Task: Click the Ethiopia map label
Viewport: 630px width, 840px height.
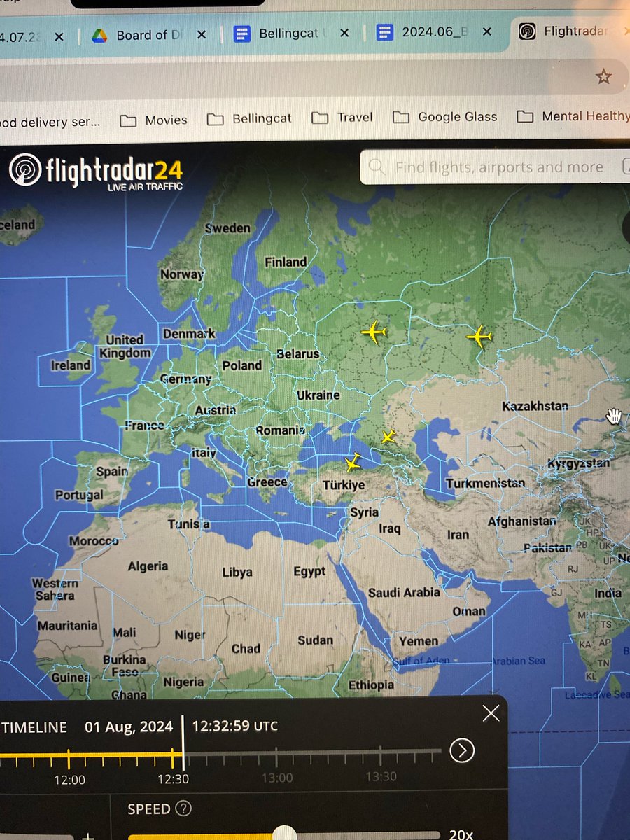Action: (x=371, y=685)
